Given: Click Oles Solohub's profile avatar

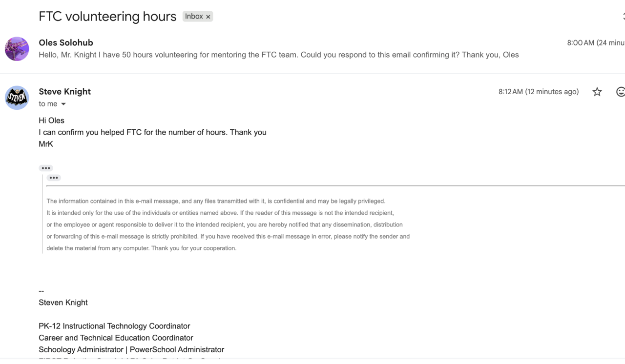Looking at the screenshot, I should pos(17,49).
